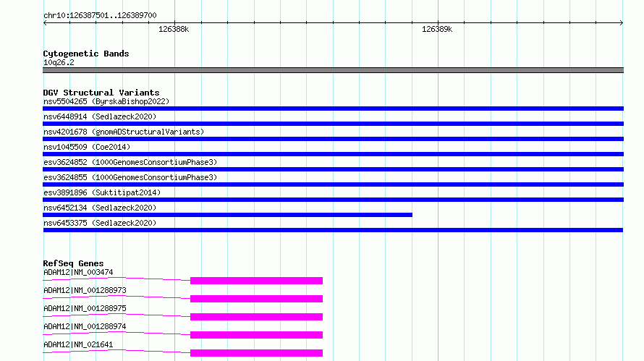Click the magenta exon of ADAM12|NM_003474
Viewport: 644px width, 361px height.
[256, 281]
